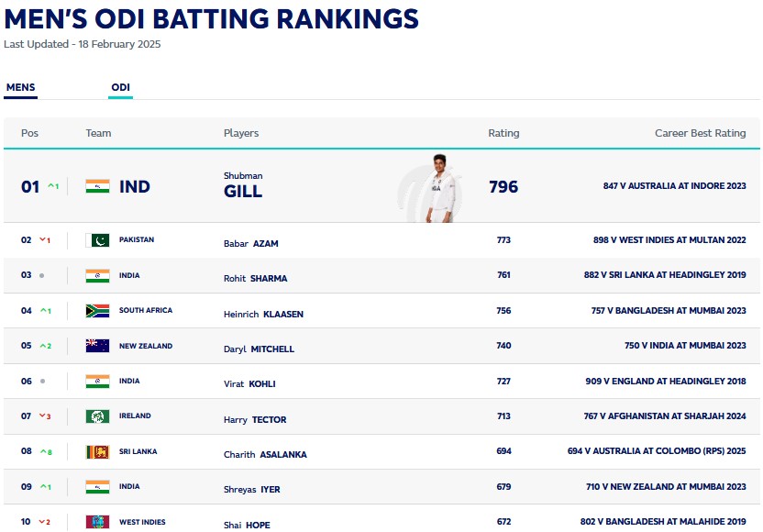This screenshot has width=763, height=532.
Task: Select the ODI format tab
Action: [120, 88]
